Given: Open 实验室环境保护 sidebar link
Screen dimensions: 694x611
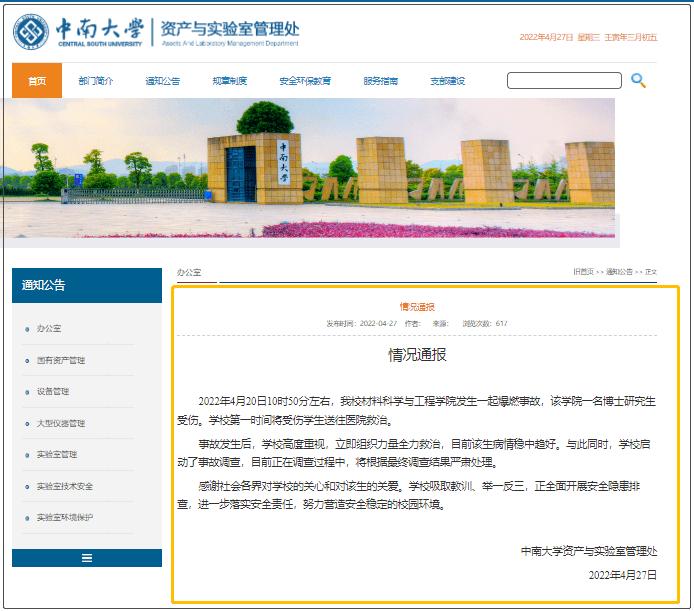Looking at the screenshot, I should [x=65, y=517].
